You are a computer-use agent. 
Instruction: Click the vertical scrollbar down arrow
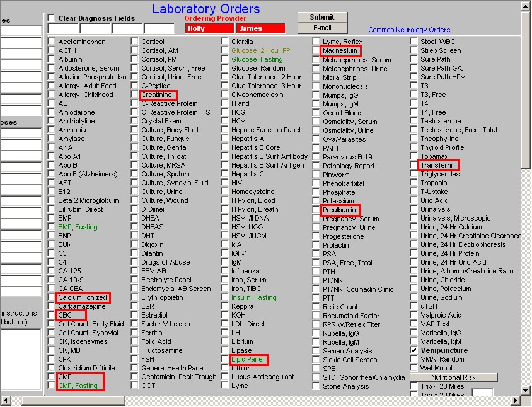click(526, 391)
